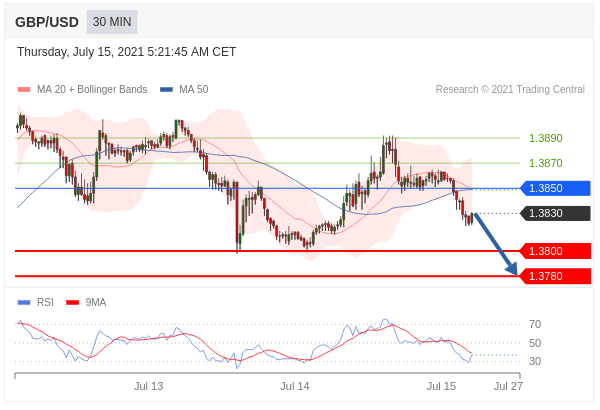
Task: Click the Thursday, July 15, 2021 timestamp text
Action: (127, 52)
